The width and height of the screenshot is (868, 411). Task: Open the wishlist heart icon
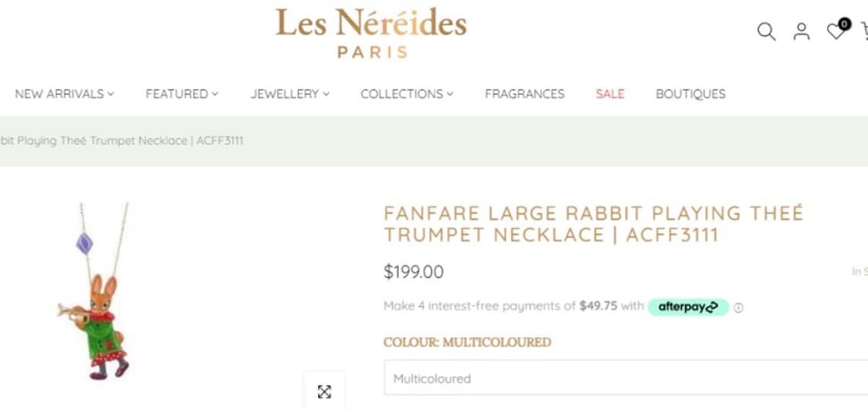click(x=836, y=31)
